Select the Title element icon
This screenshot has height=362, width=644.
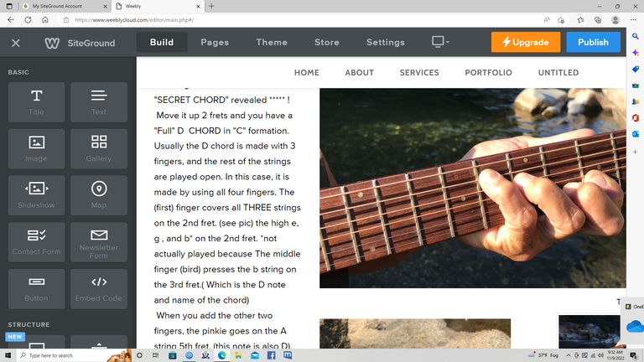coord(36,101)
